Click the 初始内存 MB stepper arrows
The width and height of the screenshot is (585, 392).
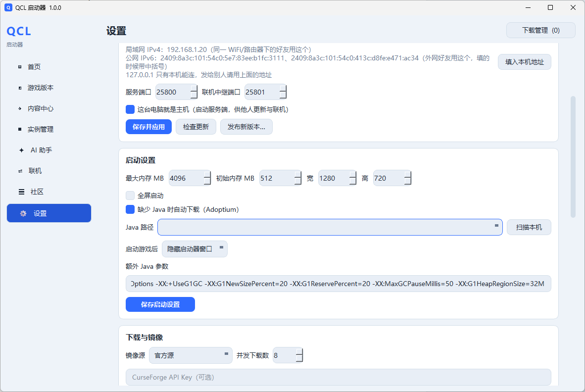coord(298,178)
